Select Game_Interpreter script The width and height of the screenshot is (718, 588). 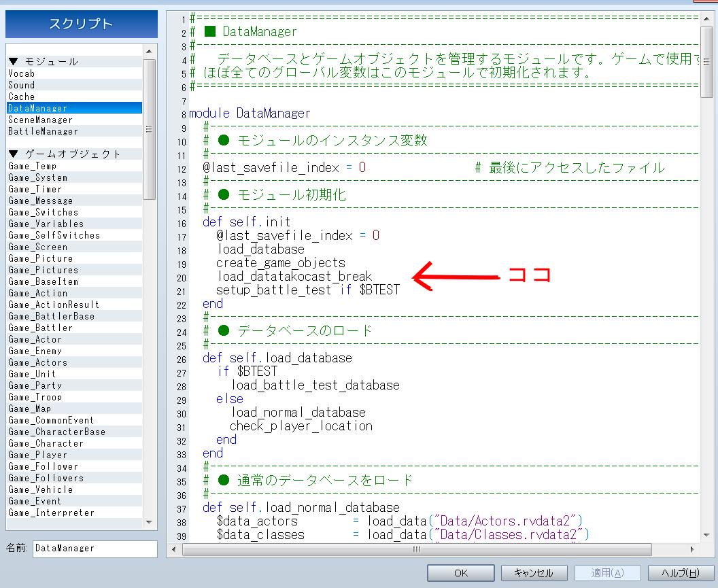(75, 513)
